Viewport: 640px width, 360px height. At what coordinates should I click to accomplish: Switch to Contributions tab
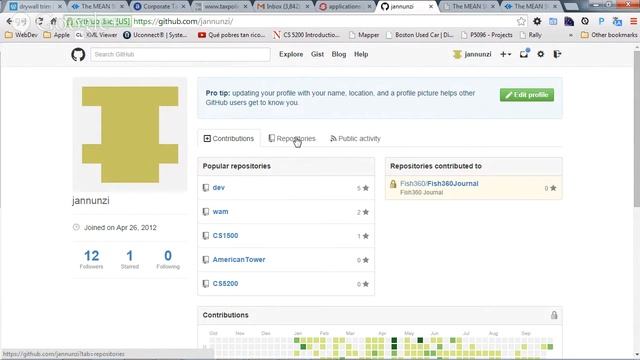point(229,138)
